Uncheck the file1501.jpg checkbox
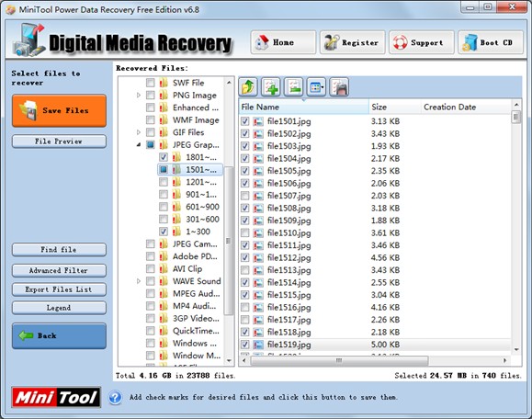 tap(244, 121)
